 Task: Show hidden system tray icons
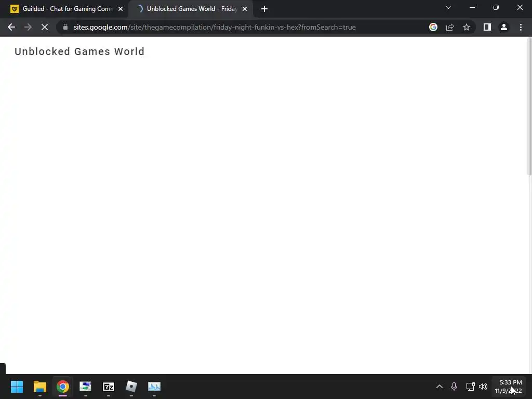[440, 387]
